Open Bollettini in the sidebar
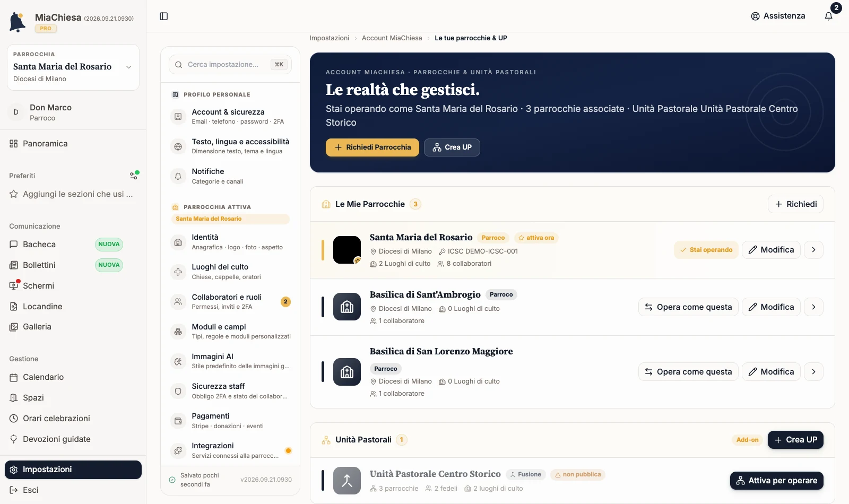Screen dimensions: 849x504 73,265
